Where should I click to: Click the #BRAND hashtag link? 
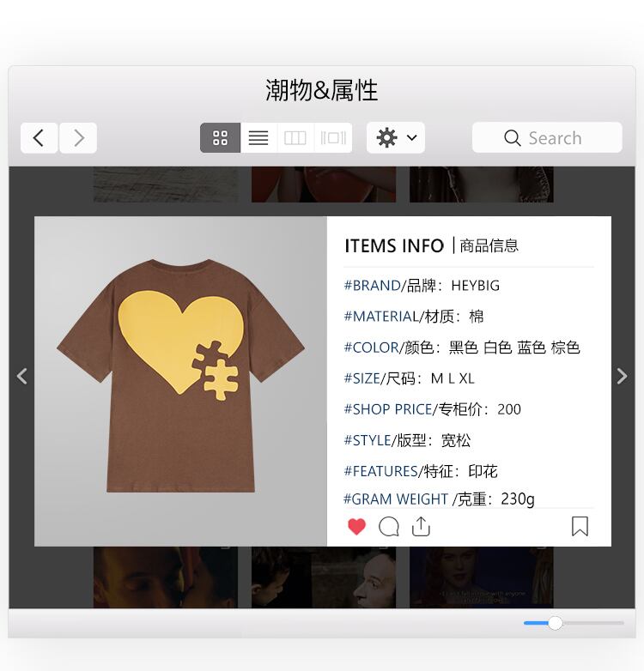pos(372,286)
